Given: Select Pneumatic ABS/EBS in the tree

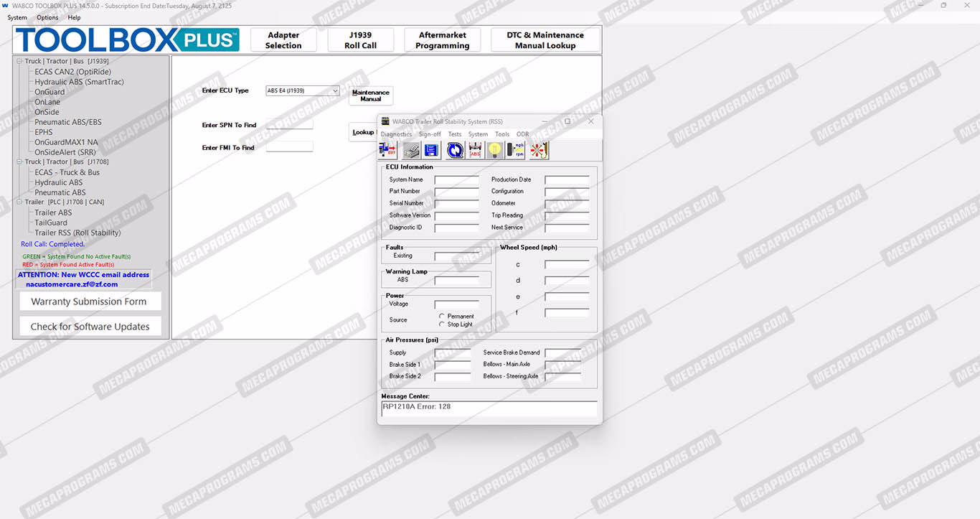Looking at the screenshot, I should tap(68, 122).
